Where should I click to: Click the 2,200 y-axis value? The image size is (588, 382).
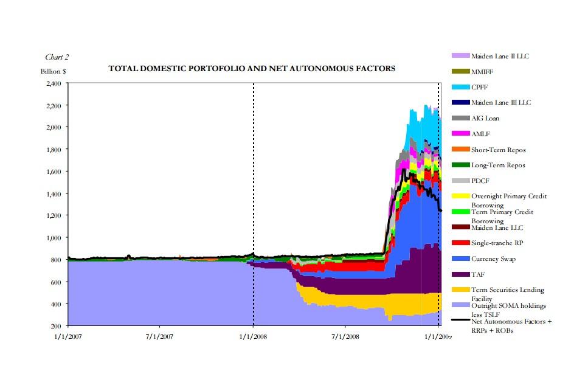[x=54, y=105]
